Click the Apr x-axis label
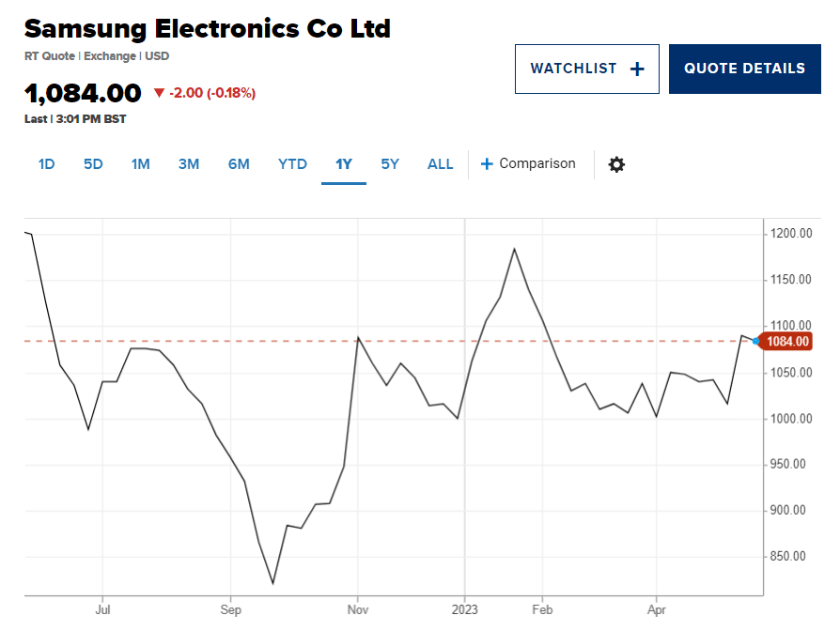The width and height of the screenshot is (840, 631). tap(657, 609)
